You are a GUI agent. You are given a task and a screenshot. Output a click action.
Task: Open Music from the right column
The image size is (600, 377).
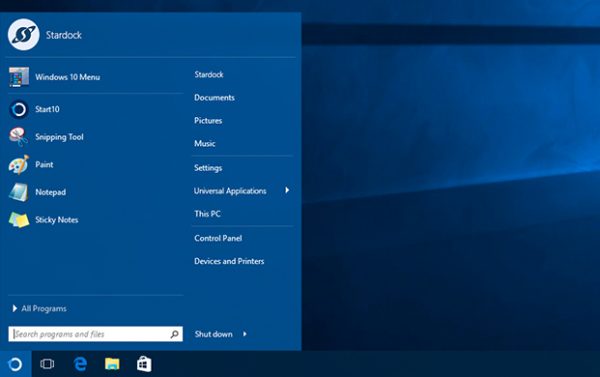(x=205, y=144)
